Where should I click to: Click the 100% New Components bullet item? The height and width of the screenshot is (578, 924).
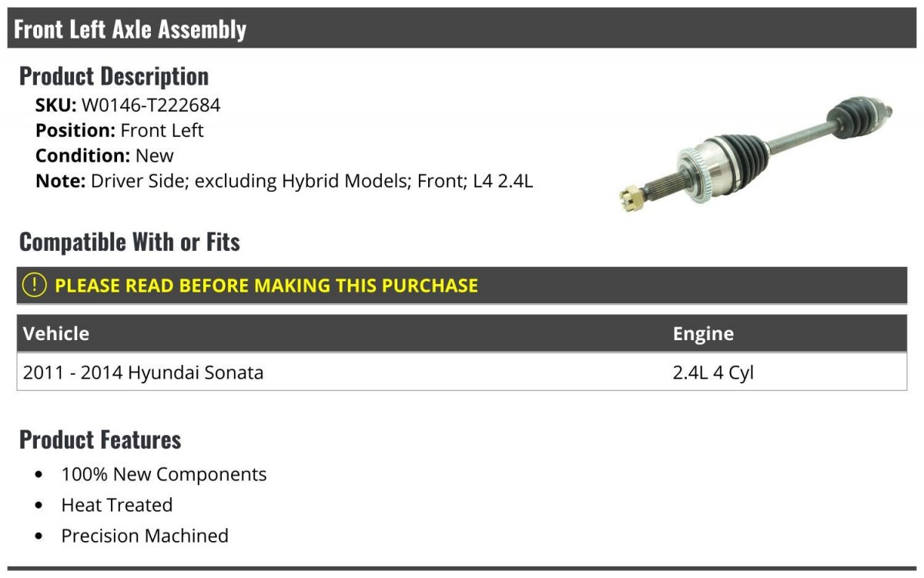pyautogui.click(x=164, y=474)
